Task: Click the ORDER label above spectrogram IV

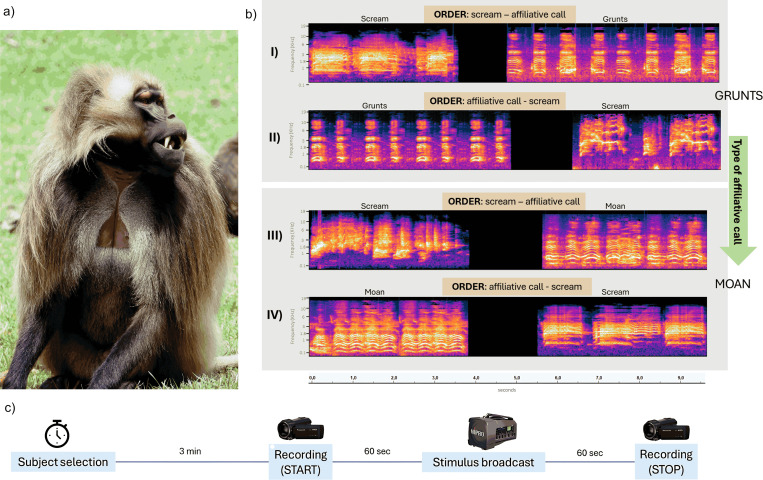Action: (517, 287)
